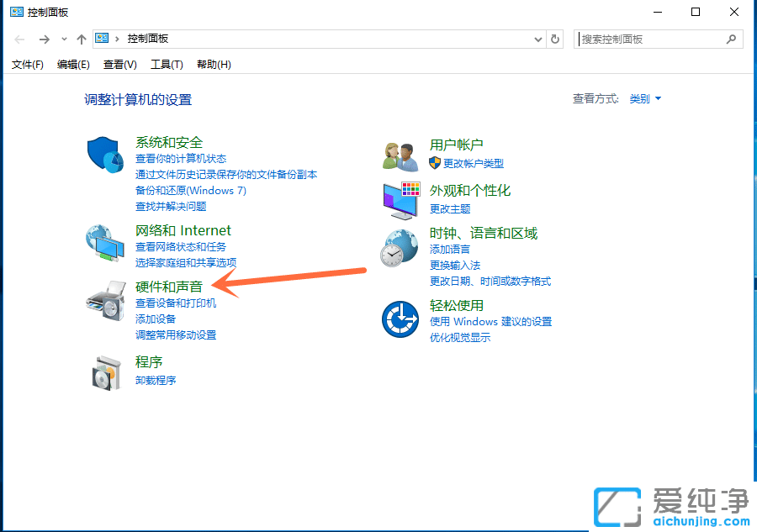
Task: Click the Refresh button beside address bar
Action: (x=555, y=39)
